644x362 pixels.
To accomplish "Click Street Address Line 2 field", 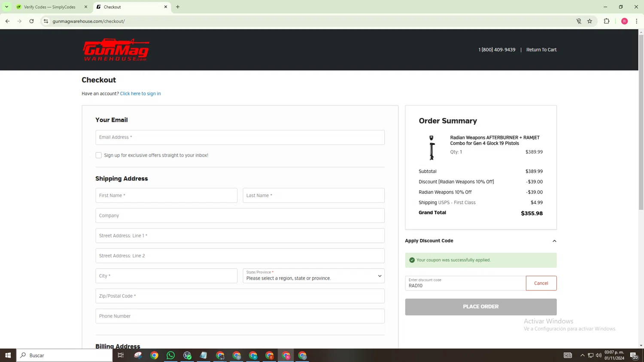I will coord(240,256).
